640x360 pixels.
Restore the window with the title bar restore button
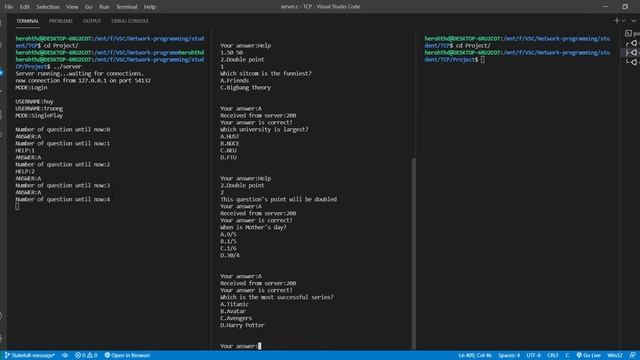pyautogui.click(x=625, y=7)
